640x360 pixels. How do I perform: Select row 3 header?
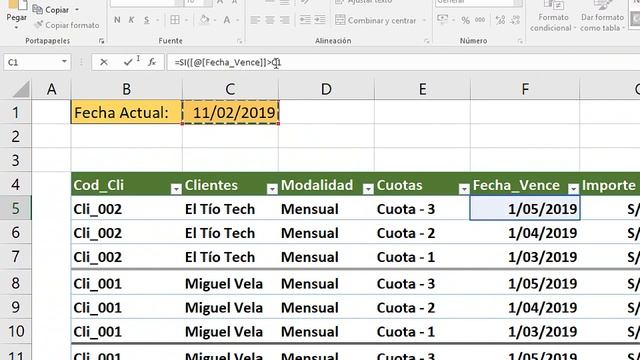point(16,160)
